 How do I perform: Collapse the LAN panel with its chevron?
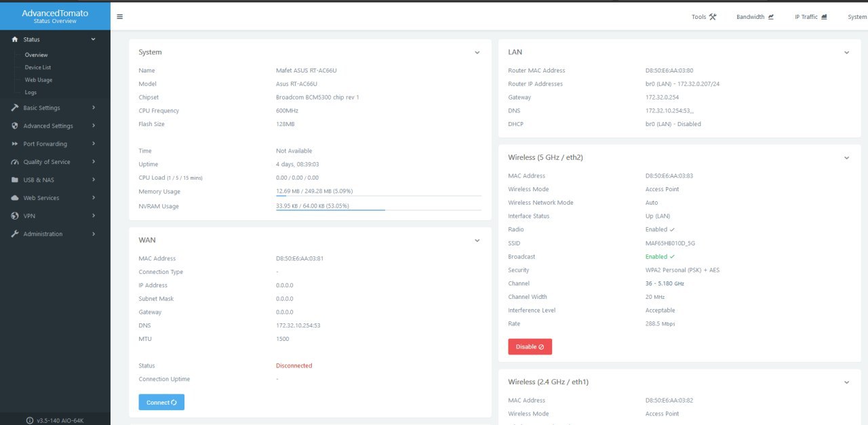pos(846,52)
